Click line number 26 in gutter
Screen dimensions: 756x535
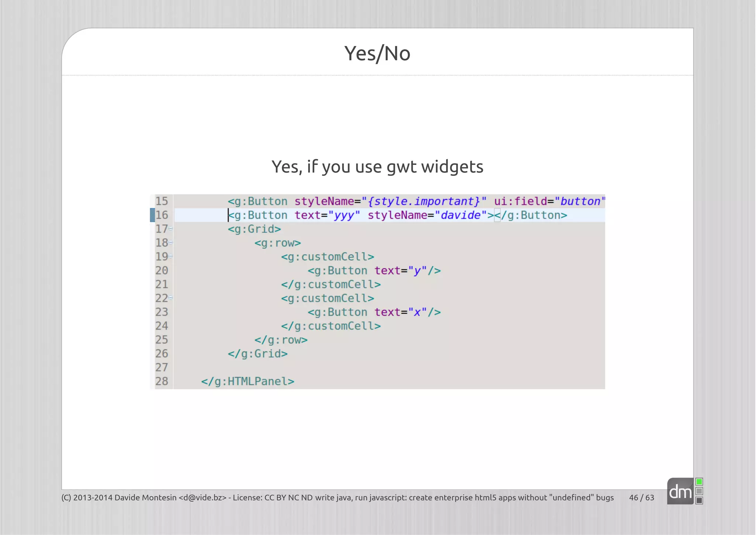point(162,354)
